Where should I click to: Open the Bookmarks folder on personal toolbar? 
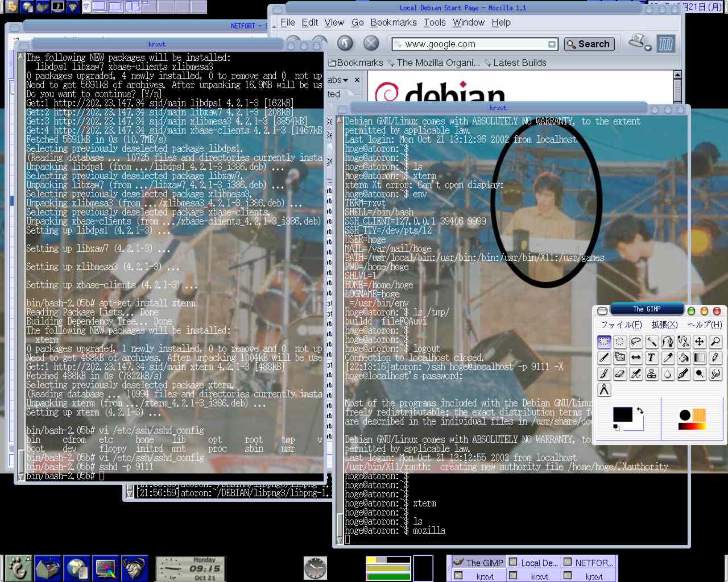pyautogui.click(x=356, y=63)
